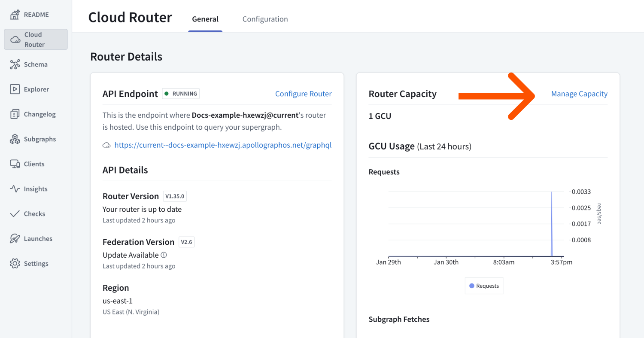Click the Launches rocket icon

click(x=15, y=239)
